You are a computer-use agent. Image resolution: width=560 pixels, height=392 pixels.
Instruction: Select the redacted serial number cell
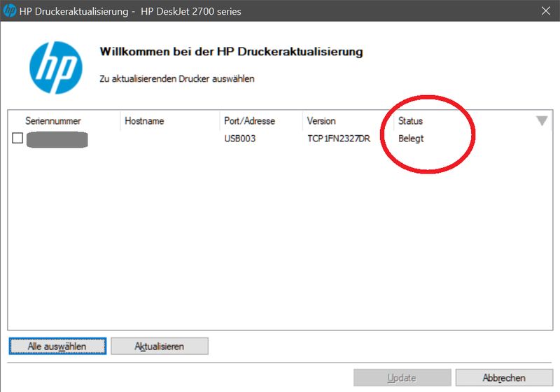57,139
